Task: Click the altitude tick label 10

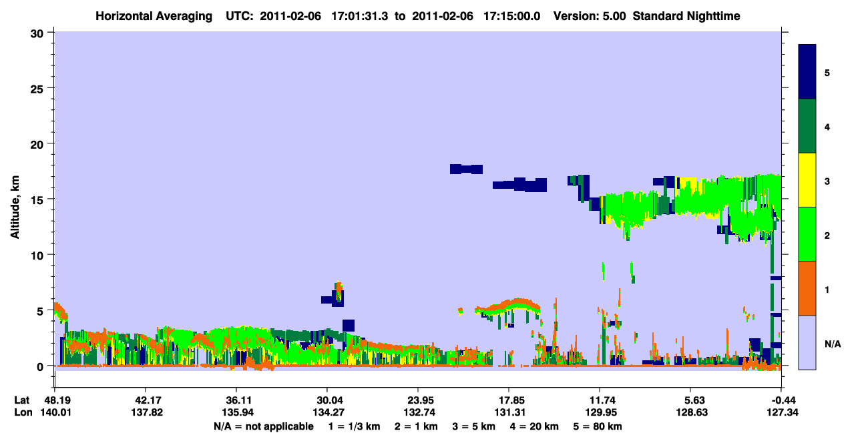Action: coord(38,255)
